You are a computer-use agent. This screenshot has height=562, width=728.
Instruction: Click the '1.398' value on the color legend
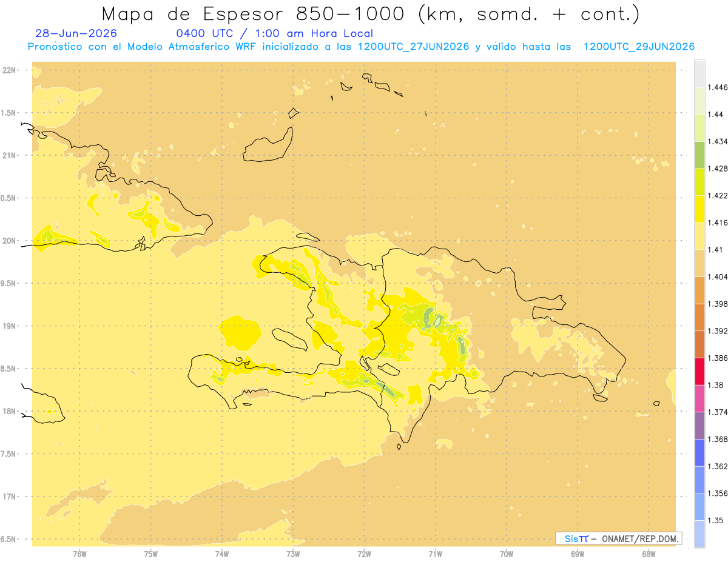click(718, 304)
